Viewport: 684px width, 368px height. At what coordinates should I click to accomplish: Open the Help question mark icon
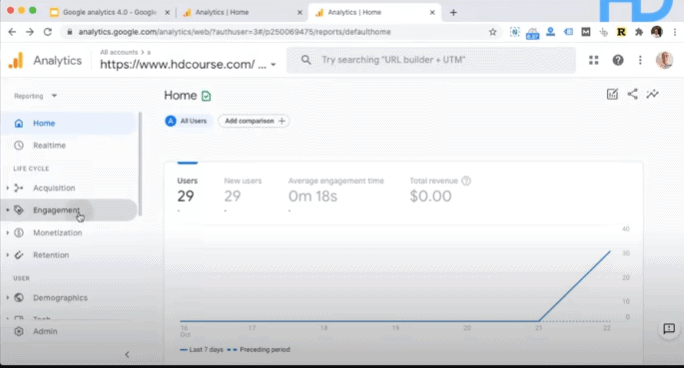(x=618, y=60)
